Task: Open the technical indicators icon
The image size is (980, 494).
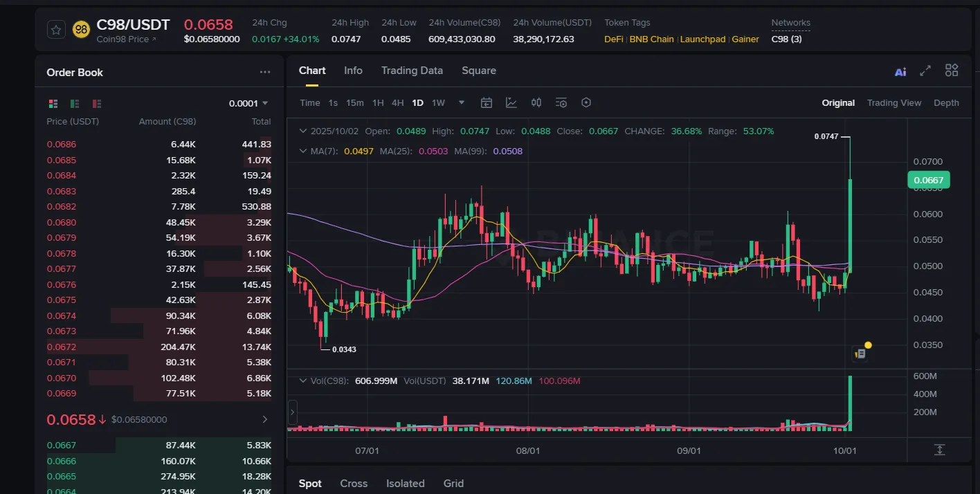Action: (x=511, y=103)
